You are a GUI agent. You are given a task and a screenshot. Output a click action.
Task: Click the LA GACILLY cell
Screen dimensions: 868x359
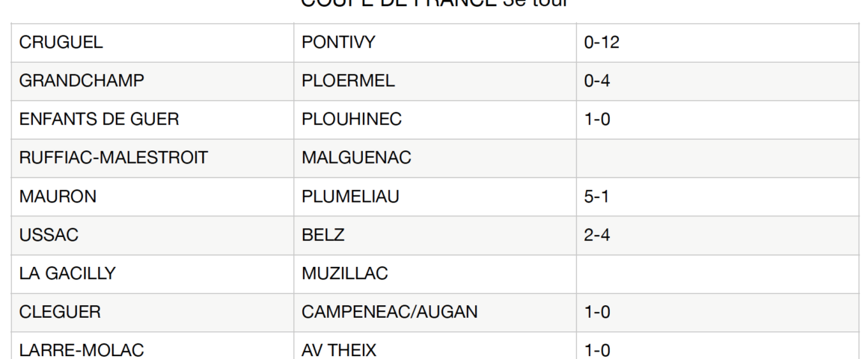67,274
